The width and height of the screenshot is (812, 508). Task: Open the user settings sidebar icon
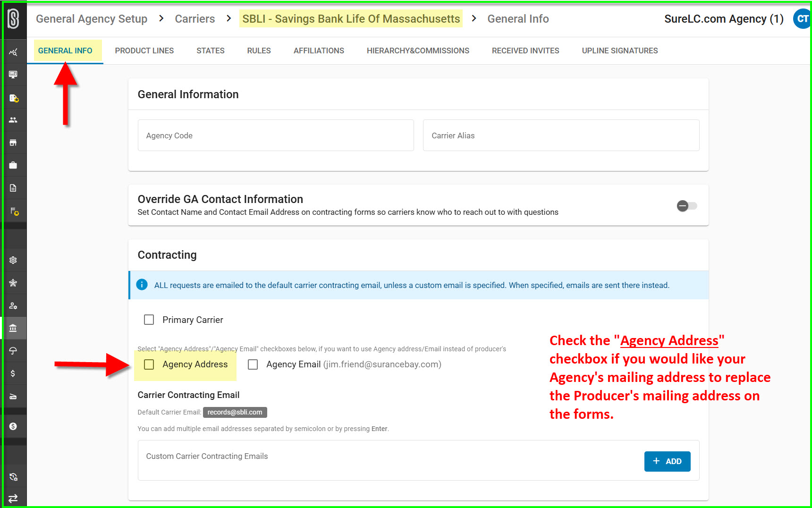pos(13,305)
